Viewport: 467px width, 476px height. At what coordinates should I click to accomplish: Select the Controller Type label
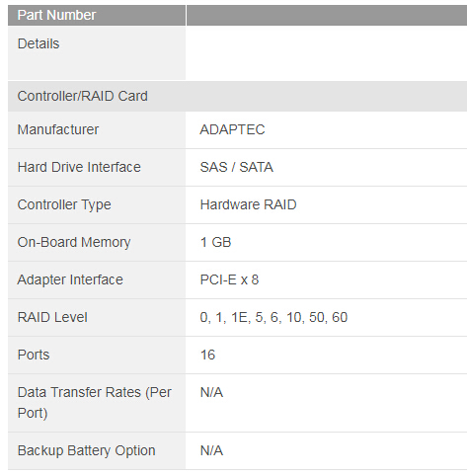pyautogui.click(x=64, y=205)
